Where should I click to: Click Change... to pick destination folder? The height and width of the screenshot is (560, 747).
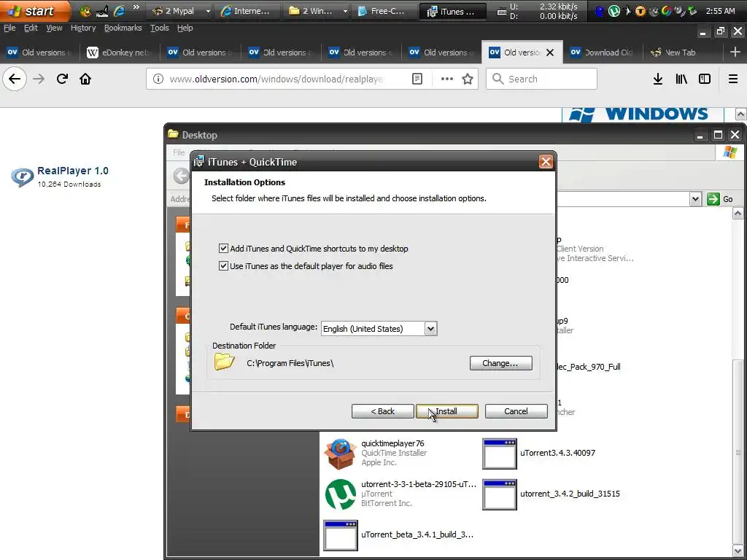point(500,363)
